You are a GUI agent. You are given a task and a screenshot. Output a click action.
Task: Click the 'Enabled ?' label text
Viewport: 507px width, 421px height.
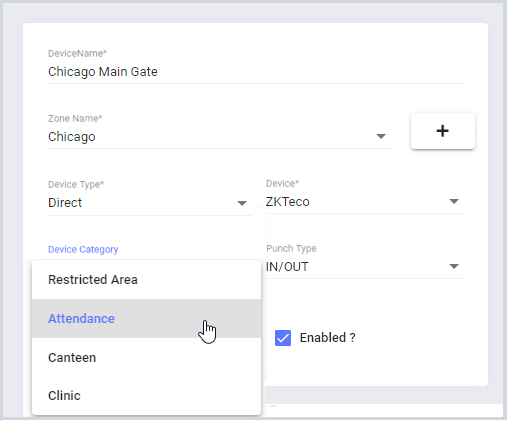tap(327, 338)
